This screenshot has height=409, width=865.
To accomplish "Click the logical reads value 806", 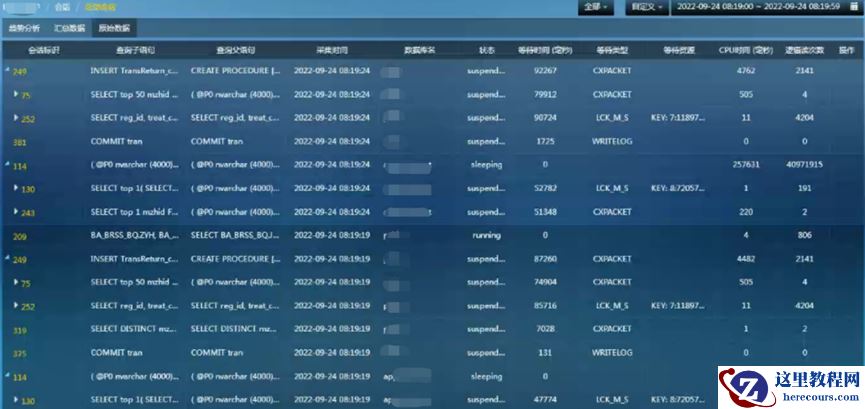I will pos(804,235).
